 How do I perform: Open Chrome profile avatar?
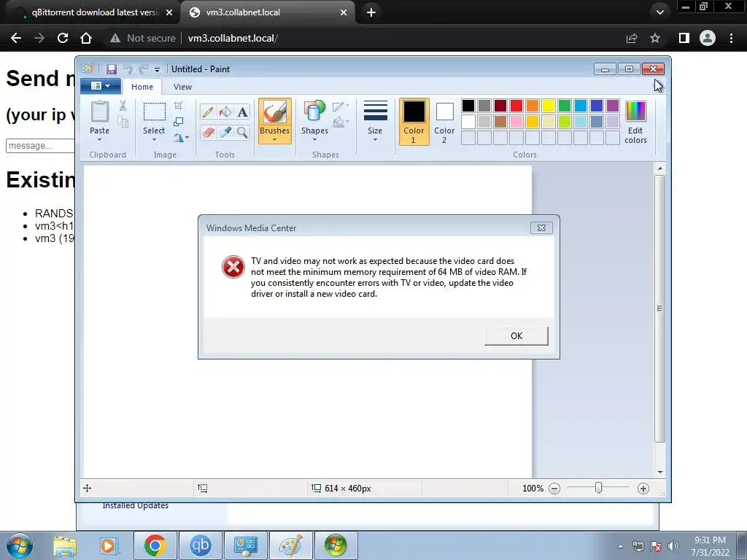point(708,38)
